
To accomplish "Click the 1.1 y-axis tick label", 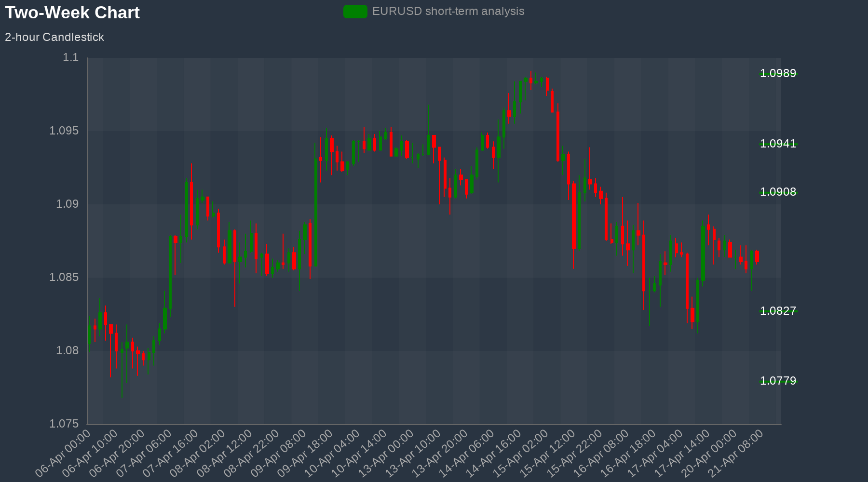I will pos(70,58).
